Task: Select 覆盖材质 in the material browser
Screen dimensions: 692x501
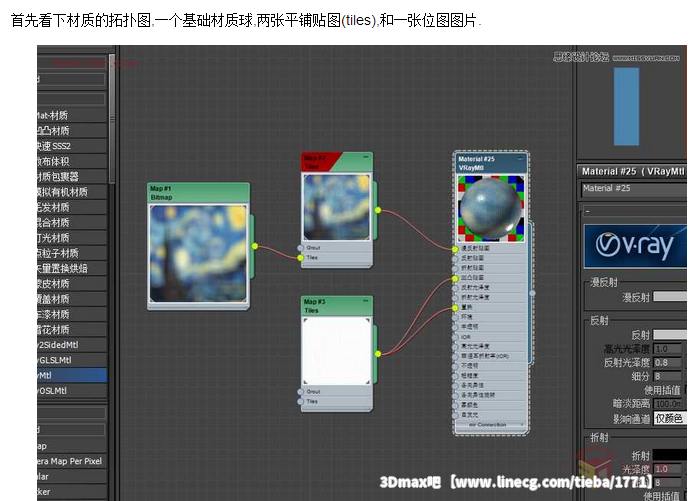Action: 72,299
